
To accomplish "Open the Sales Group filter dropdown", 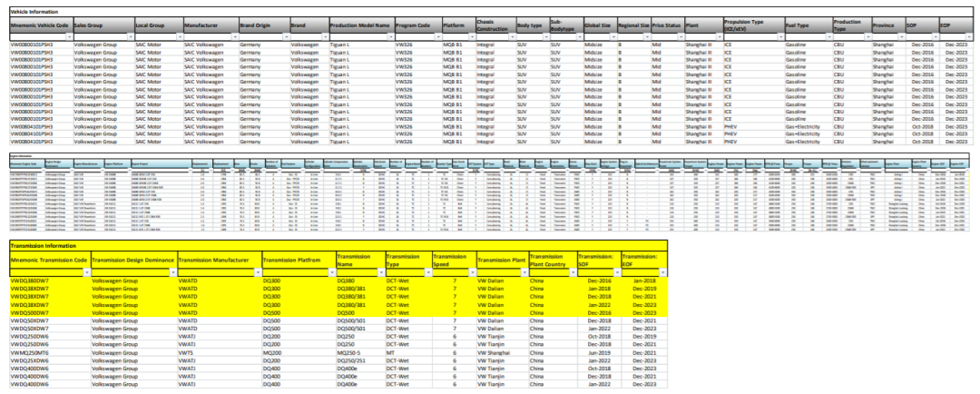I will tap(131, 37).
